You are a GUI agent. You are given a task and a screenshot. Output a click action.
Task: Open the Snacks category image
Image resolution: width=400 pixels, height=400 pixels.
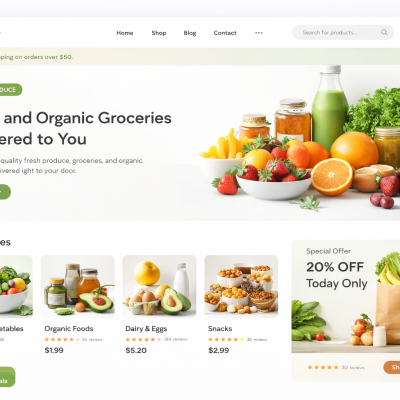[x=241, y=287]
